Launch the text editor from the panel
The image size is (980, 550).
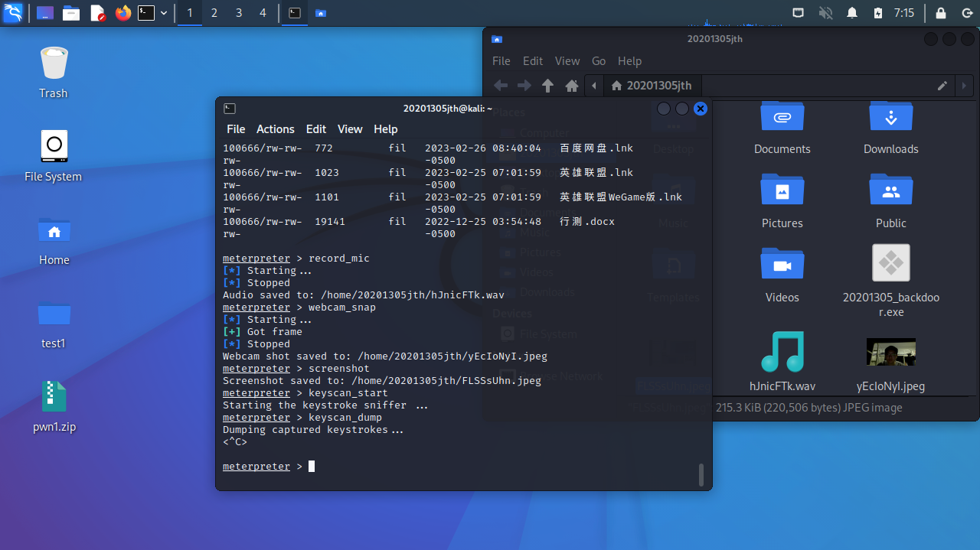(97, 13)
